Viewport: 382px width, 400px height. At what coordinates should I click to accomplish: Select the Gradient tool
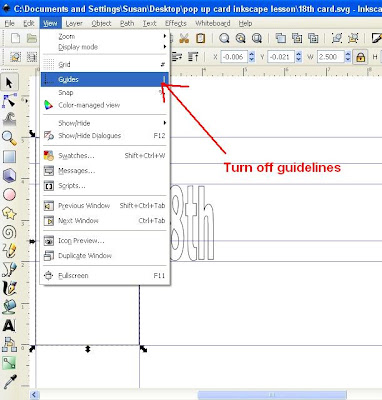tap(9, 363)
